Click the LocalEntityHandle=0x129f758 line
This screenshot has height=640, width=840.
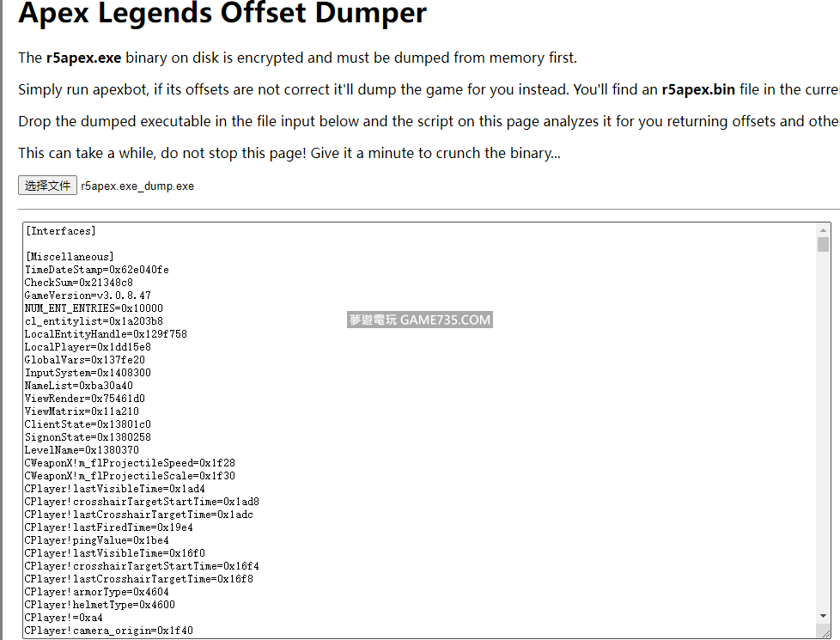(x=106, y=334)
